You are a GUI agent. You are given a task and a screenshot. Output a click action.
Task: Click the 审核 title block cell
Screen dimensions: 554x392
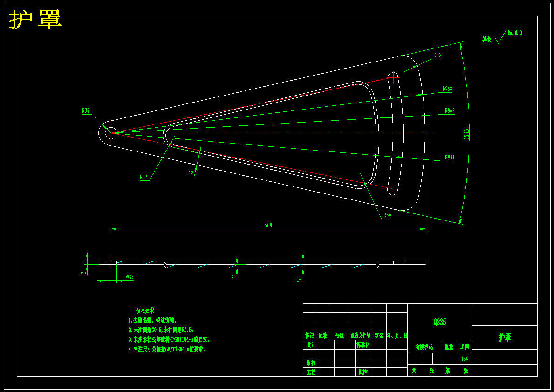[x=311, y=363]
